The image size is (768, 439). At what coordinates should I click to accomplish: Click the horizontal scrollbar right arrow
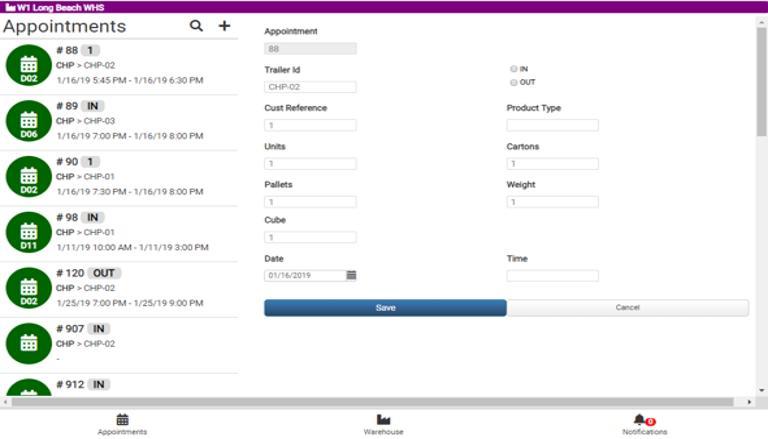click(x=749, y=402)
